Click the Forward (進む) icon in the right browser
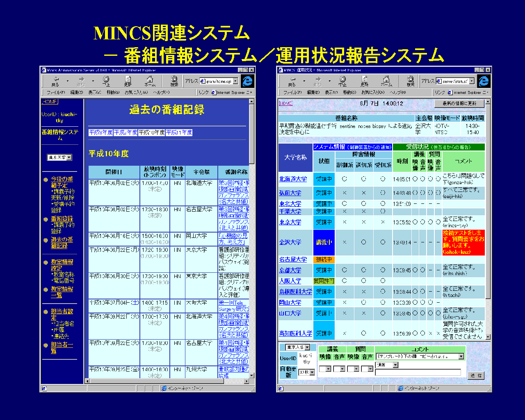Image resolution: width=525 pixels, height=420 pixels. [x=317, y=81]
